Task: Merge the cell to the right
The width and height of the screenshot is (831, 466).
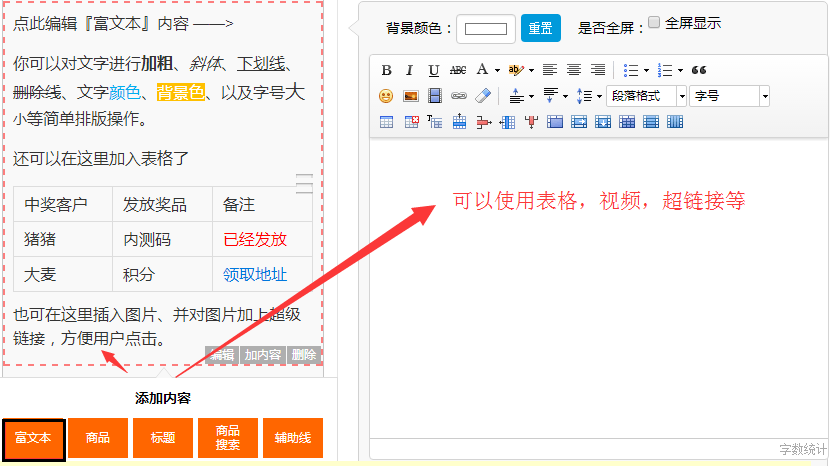Action: (x=579, y=122)
